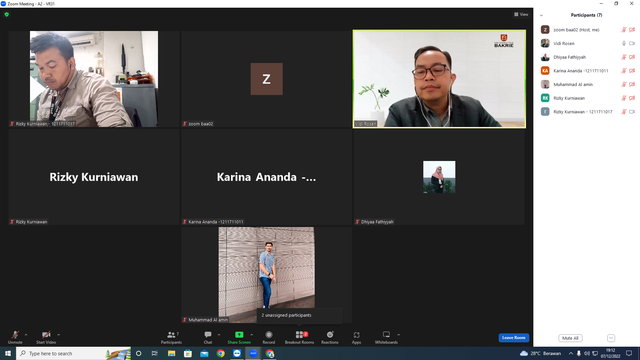Select zoom baa02 (Host, me) participant row

coord(587,29)
